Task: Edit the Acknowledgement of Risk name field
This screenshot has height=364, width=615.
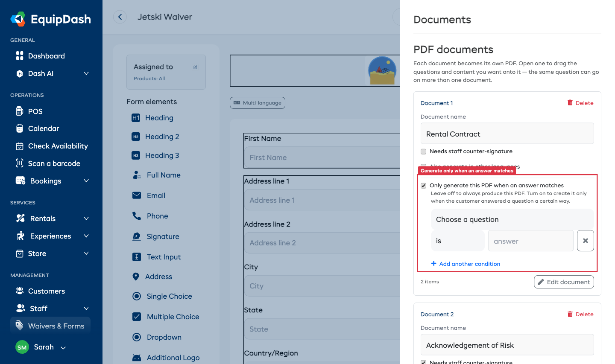Action: tap(507, 345)
